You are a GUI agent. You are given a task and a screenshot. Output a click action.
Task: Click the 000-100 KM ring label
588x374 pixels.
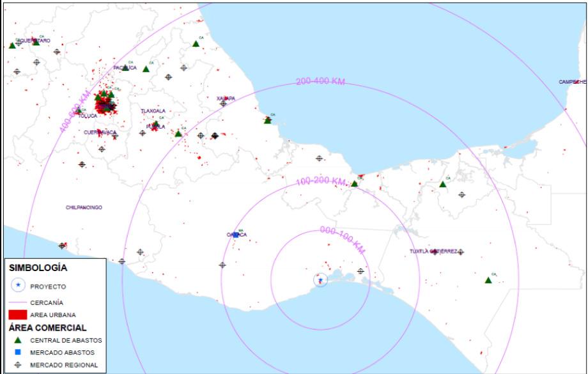pyautogui.click(x=343, y=240)
